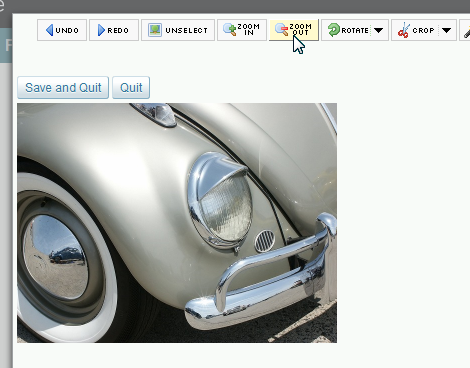This screenshot has height=368, width=470.
Task: Click the ZOOM IN text label
Action: (249, 29)
